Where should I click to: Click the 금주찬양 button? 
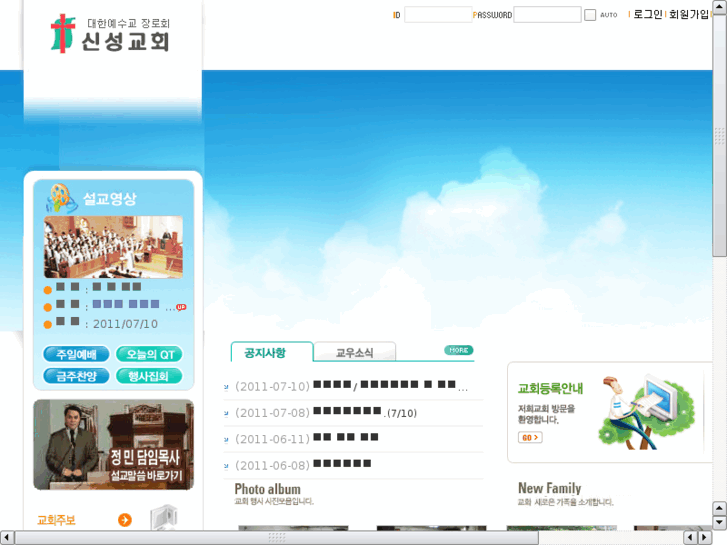pyautogui.click(x=76, y=376)
